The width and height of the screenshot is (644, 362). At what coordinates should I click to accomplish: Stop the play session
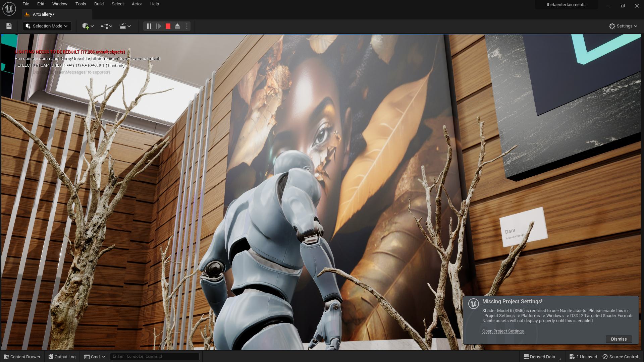(x=168, y=26)
